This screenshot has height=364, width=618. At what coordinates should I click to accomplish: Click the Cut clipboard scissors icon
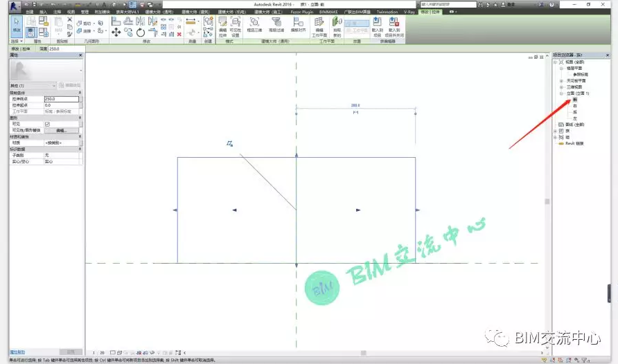tap(70, 19)
